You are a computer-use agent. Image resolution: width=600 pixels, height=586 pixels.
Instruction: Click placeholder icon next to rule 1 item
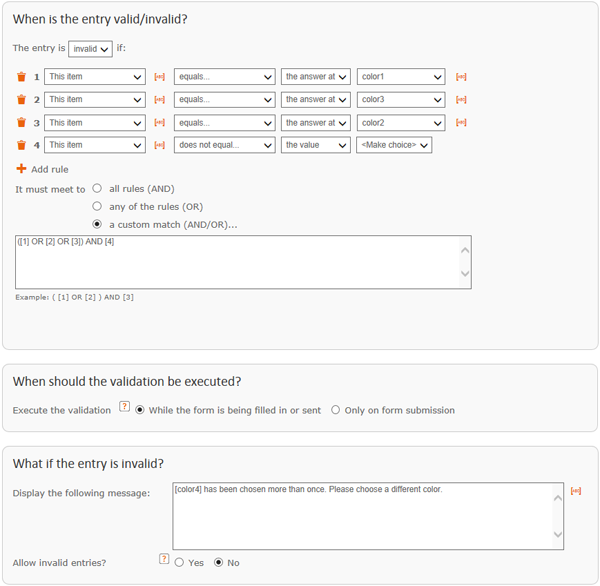tap(160, 77)
